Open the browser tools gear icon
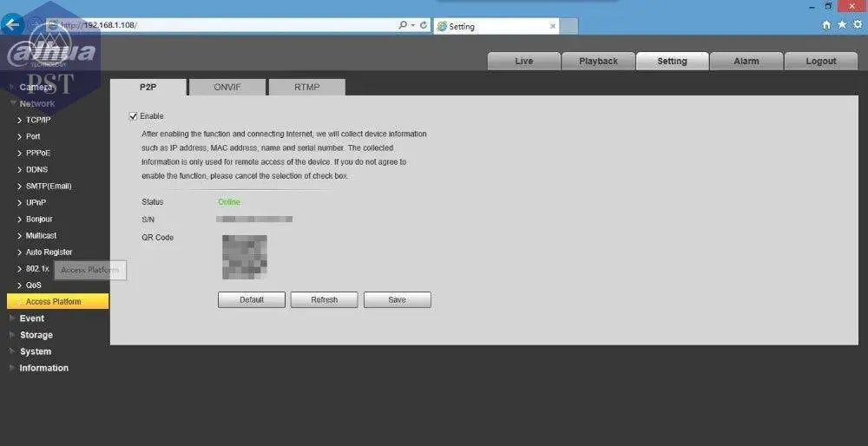 [857, 25]
